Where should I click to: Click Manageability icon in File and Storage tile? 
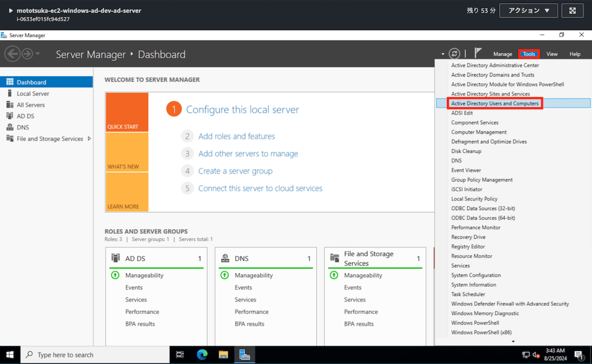[x=334, y=275]
